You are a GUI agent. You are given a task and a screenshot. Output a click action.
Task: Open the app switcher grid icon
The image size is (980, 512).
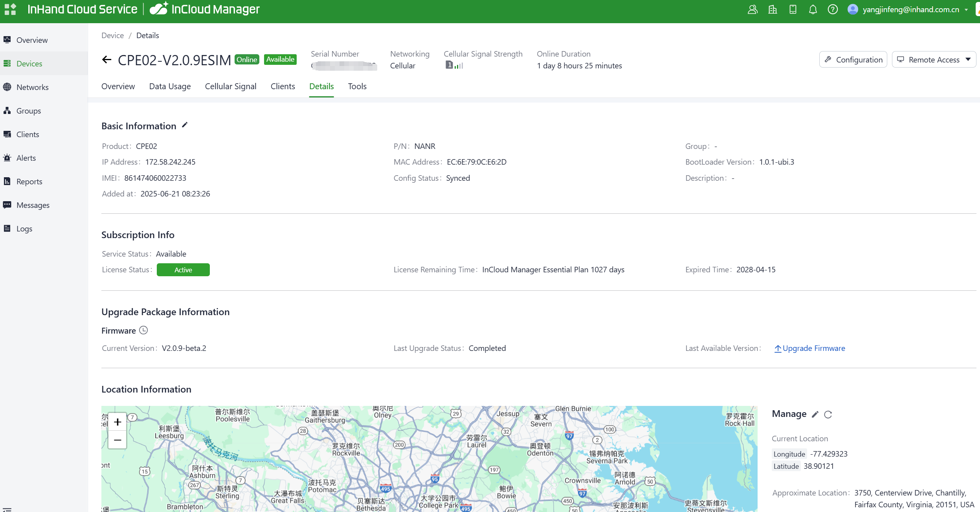pyautogui.click(x=10, y=9)
